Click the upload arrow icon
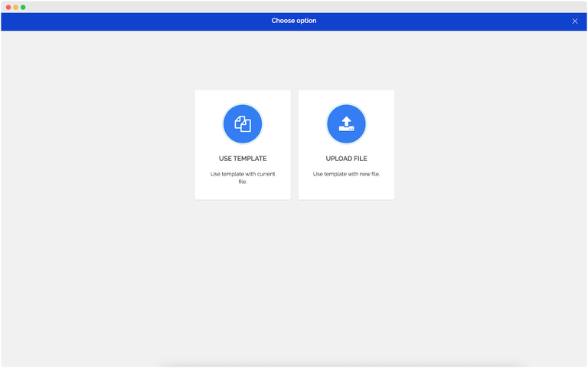Image resolution: width=588 pixels, height=368 pixels. pyautogui.click(x=346, y=123)
